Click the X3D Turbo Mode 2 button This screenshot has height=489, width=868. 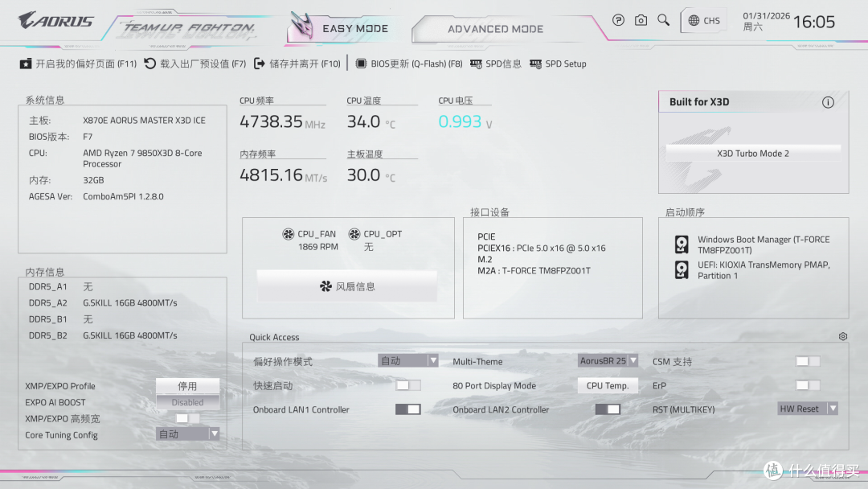point(753,154)
